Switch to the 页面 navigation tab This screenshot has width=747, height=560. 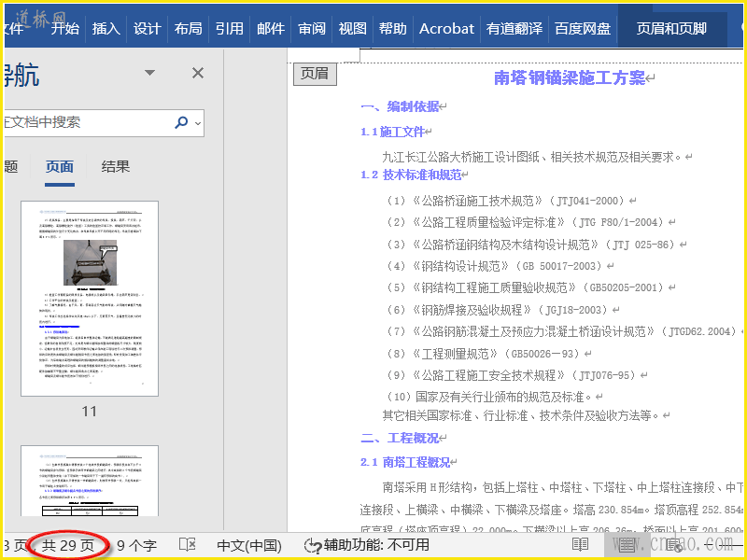click(x=60, y=167)
